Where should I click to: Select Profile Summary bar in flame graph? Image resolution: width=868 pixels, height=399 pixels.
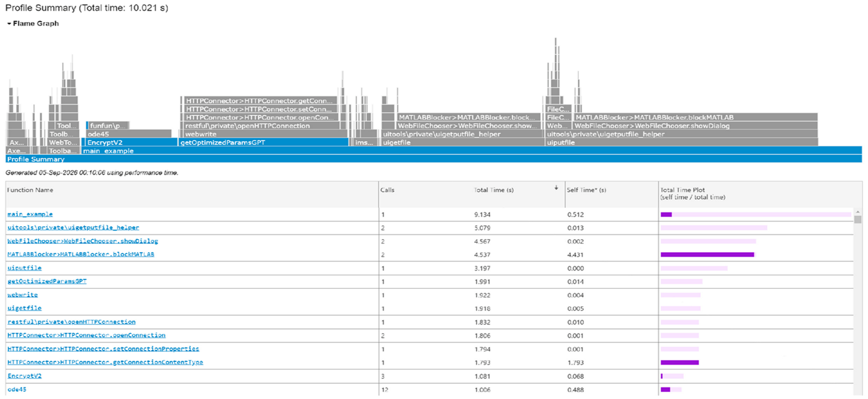click(x=434, y=159)
